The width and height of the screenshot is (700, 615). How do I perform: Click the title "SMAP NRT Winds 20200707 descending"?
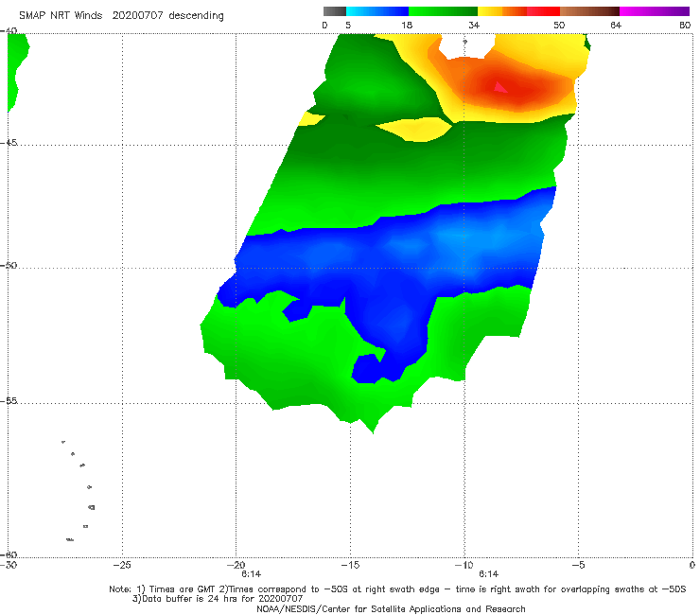tap(121, 16)
